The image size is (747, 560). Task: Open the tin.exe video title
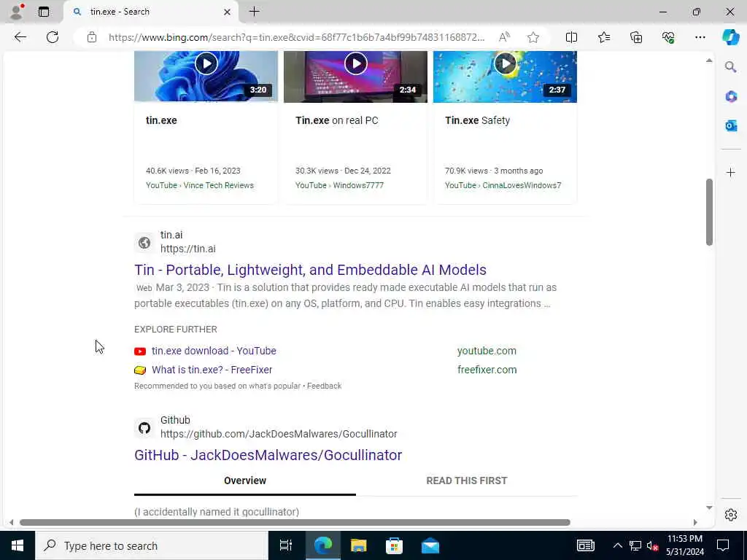(161, 120)
